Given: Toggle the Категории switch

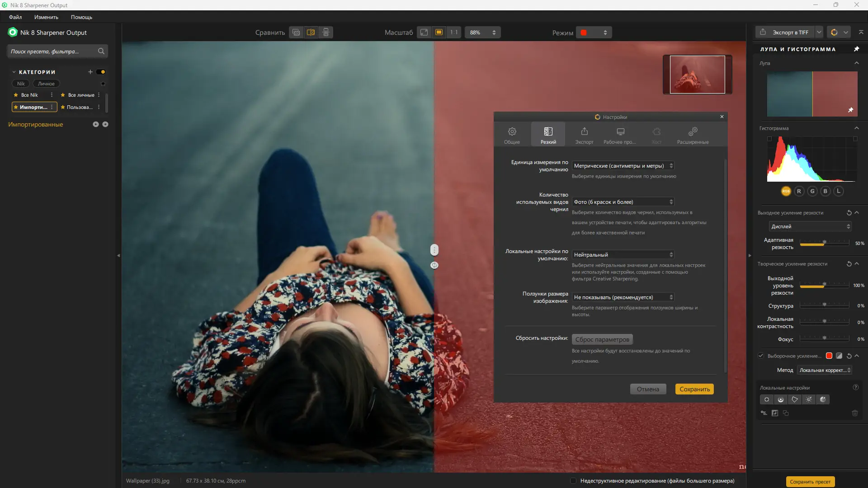Looking at the screenshot, I should click(x=101, y=72).
